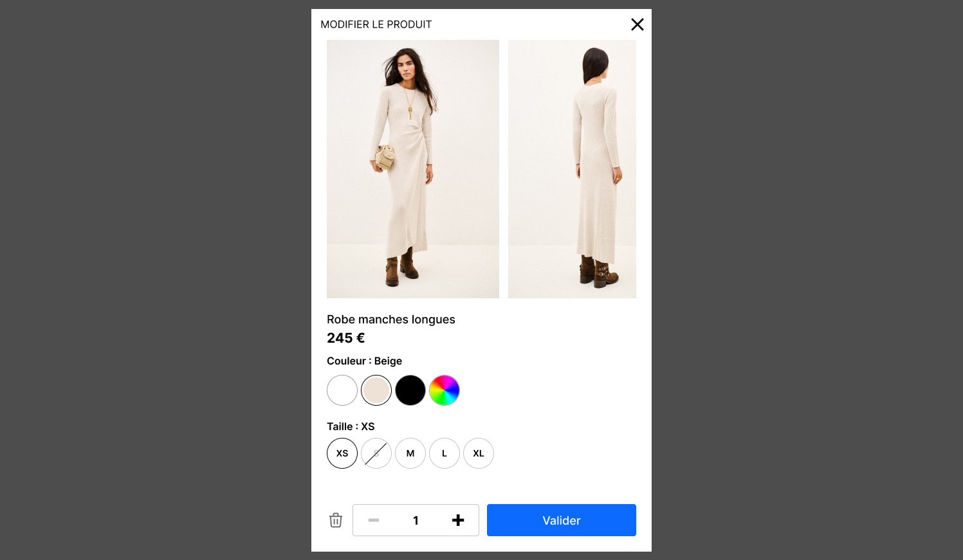
Task: Click the quantity field showing 1
Action: coord(416,520)
